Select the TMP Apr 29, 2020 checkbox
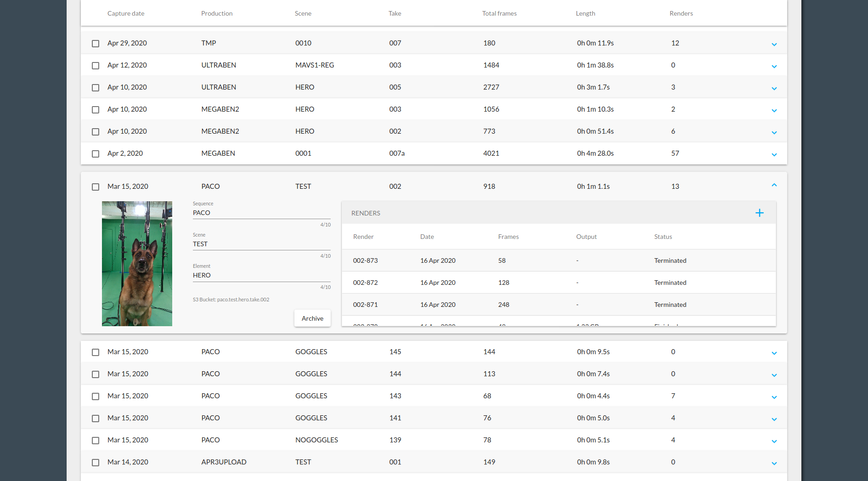 point(96,44)
